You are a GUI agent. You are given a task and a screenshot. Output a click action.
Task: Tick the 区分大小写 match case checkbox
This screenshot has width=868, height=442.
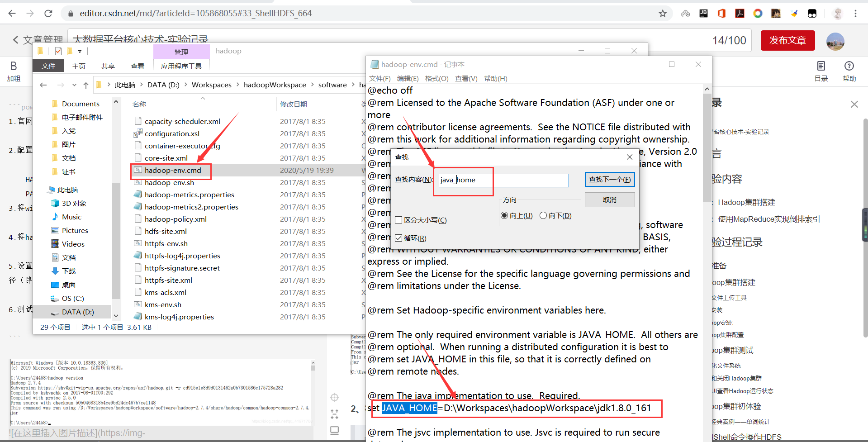pos(398,220)
